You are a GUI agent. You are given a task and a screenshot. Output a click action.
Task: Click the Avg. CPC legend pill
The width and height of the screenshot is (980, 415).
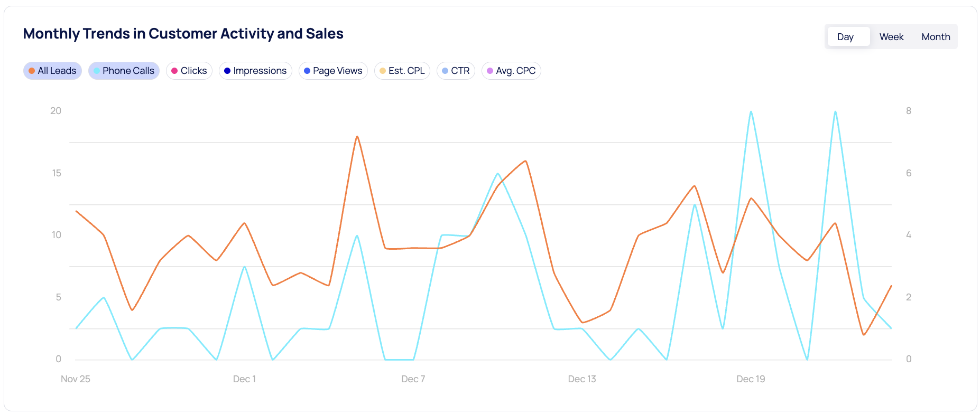point(511,70)
